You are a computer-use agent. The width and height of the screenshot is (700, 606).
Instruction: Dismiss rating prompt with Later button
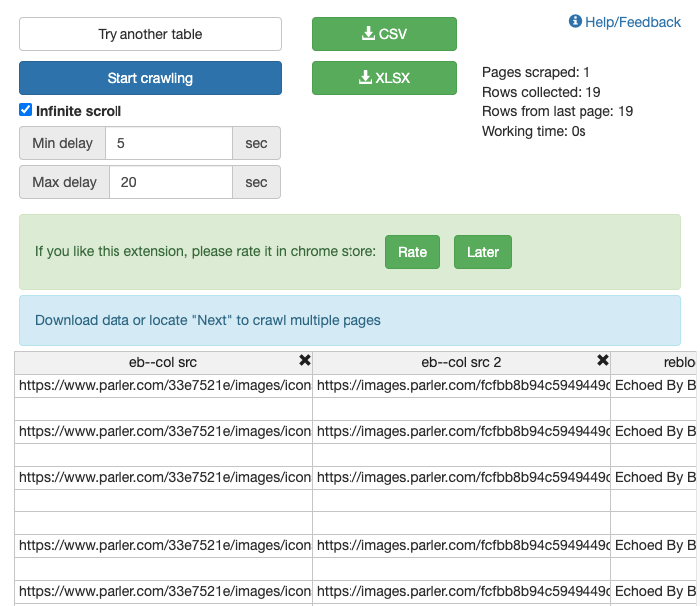click(x=483, y=252)
